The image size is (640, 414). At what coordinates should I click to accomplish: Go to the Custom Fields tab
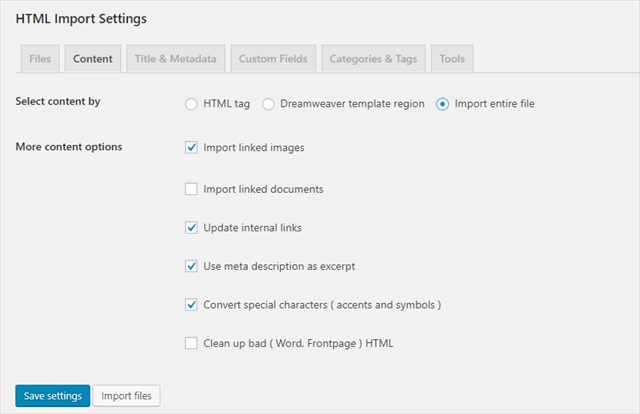(274, 59)
